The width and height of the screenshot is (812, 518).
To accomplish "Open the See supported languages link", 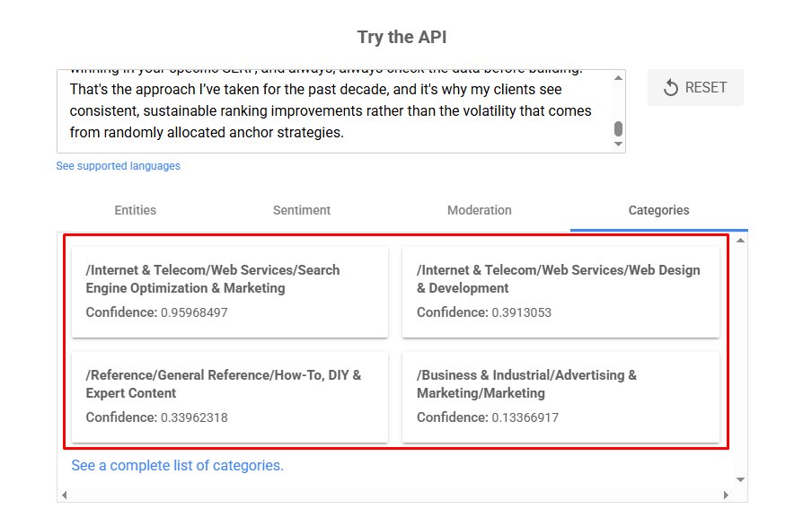I will tap(118, 166).
